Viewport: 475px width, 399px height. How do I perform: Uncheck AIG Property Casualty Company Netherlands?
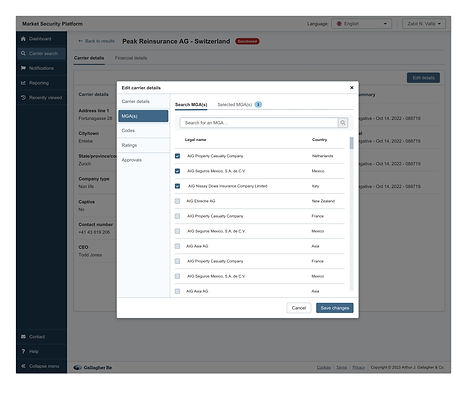(x=177, y=156)
